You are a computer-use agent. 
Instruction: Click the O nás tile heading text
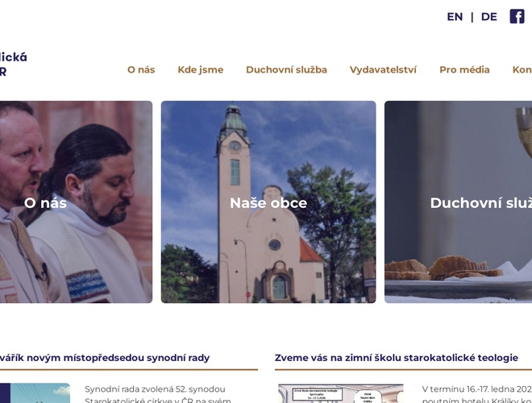(x=45, y=203)
